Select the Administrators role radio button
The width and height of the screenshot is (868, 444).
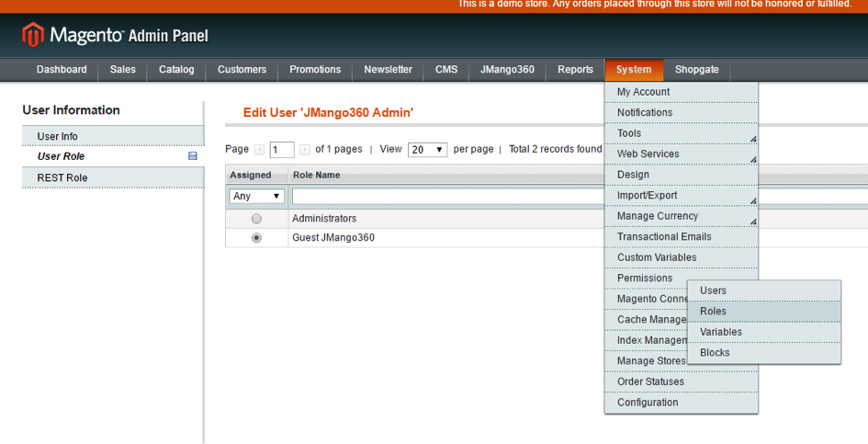[256, 219]
